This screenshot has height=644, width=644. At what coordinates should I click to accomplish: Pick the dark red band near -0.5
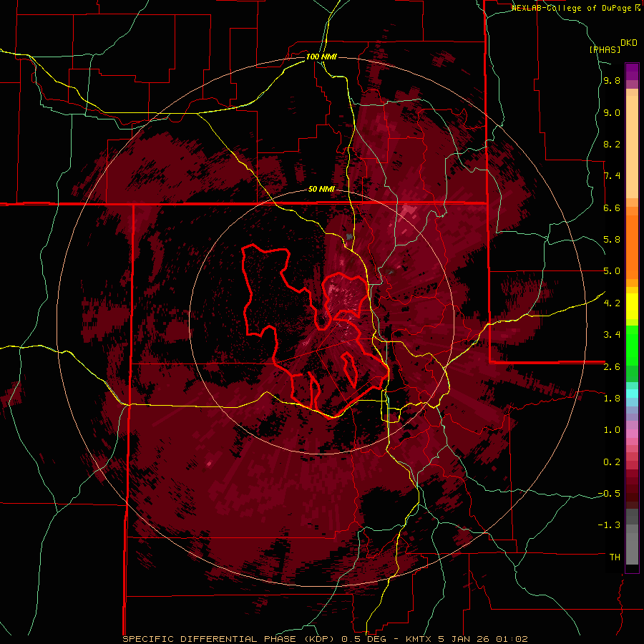[632, 493]
